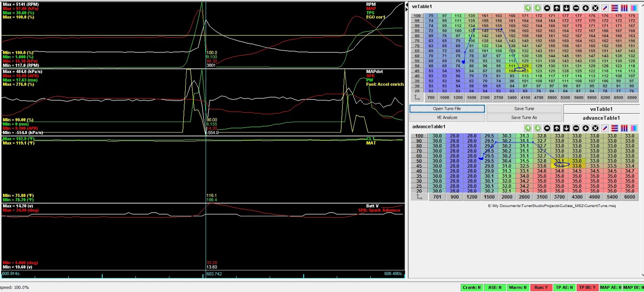Click the Batt V trace label

[372, 206]
